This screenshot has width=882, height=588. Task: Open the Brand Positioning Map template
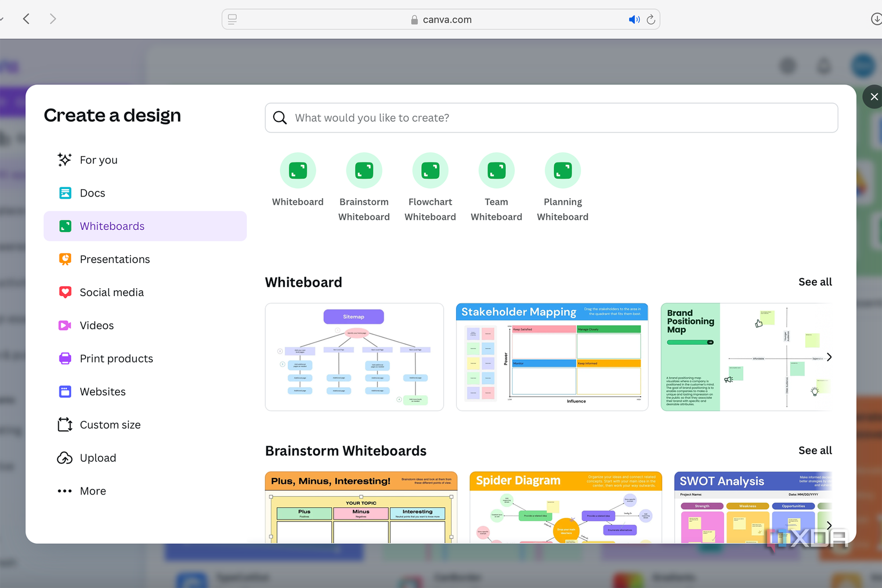point(746,357)
